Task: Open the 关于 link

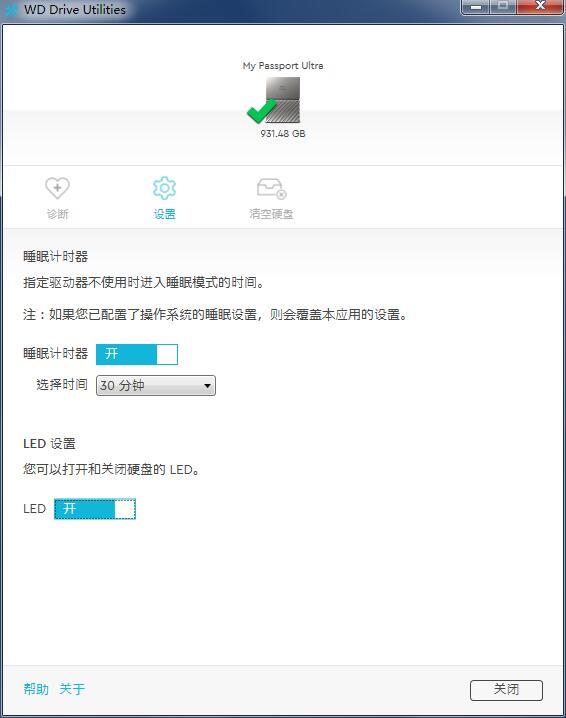Action: (72, 689)
